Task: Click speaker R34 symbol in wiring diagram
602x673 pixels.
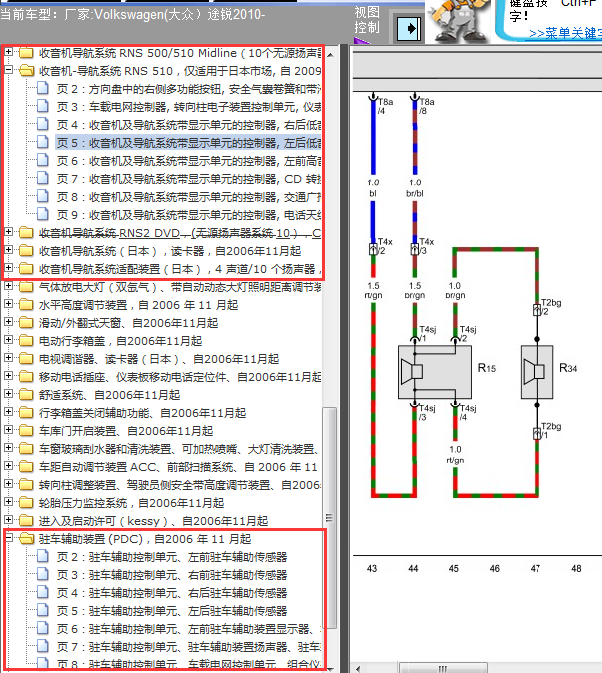Action: [537, 372]
